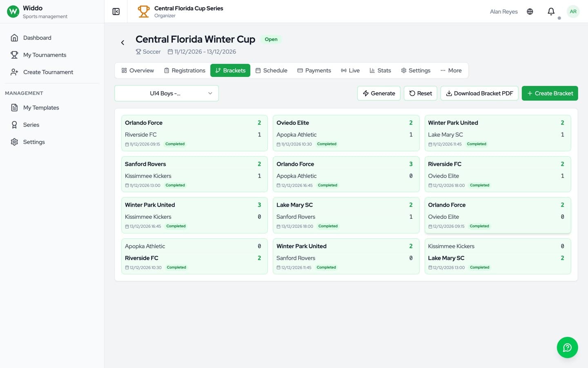Click the Open status badge
Image resolution: width=588 pixels, height=368 pixels.
271,39
